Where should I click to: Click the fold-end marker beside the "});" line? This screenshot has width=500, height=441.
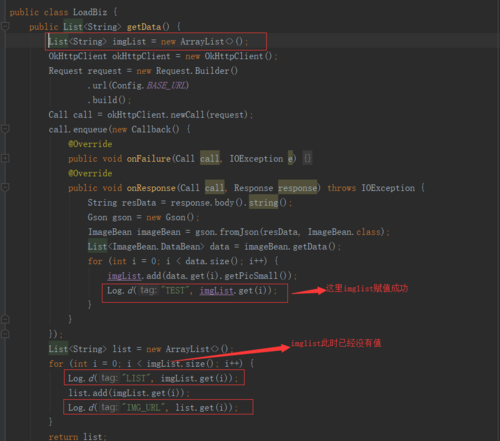coord(5,333)
